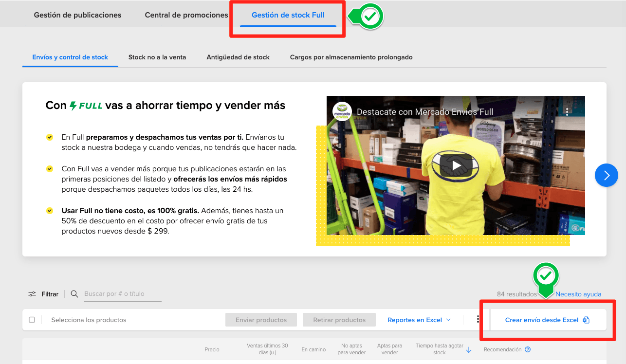
Task: Open the video's three-dot options menu
Action: [567, 111]
